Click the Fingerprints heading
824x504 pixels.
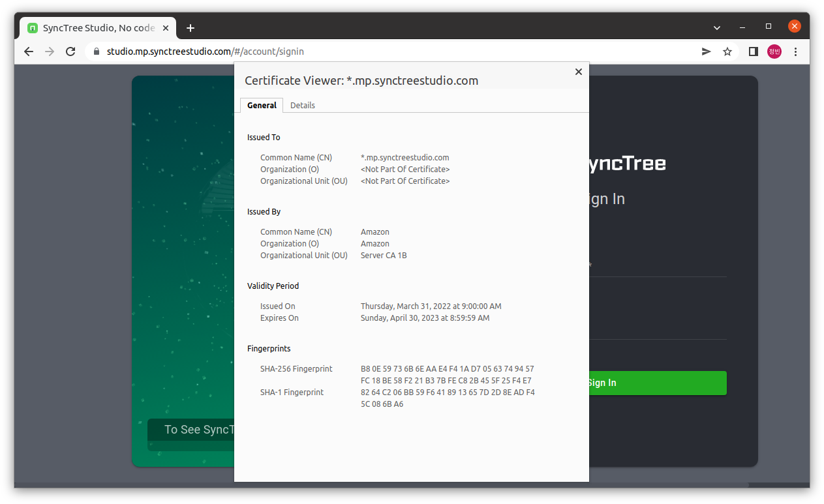pos(269,349)
